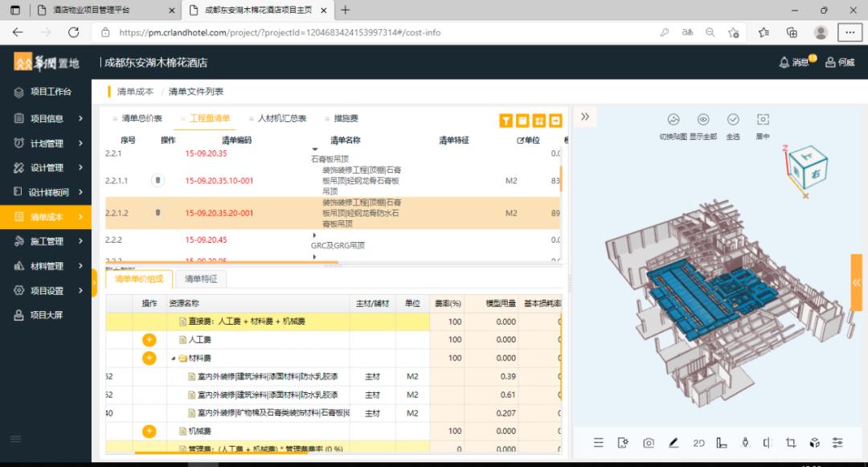Switch the model to 2D view
868x467 pixels.
pyautogui.click(x=698, y=443)
